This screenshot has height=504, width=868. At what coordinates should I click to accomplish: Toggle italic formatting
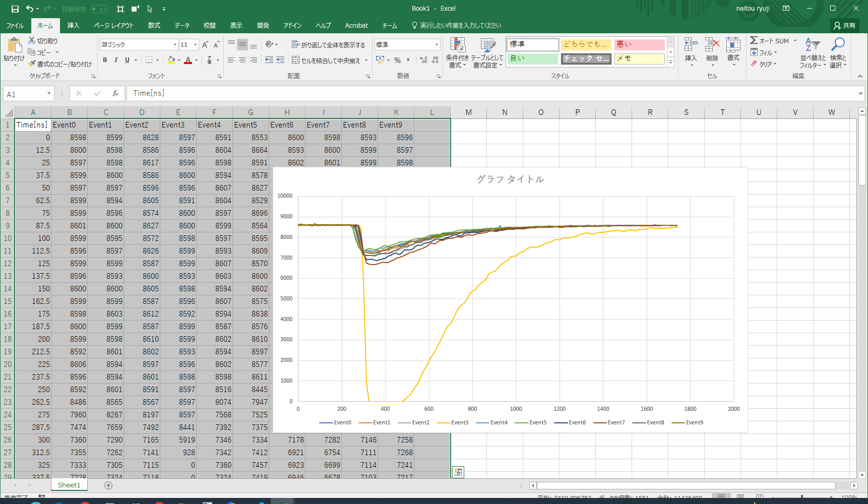click(116, 60)
